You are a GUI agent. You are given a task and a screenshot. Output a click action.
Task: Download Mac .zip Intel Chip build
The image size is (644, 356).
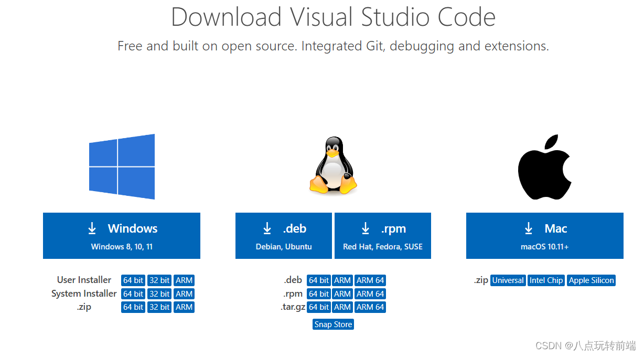(546, 280)
